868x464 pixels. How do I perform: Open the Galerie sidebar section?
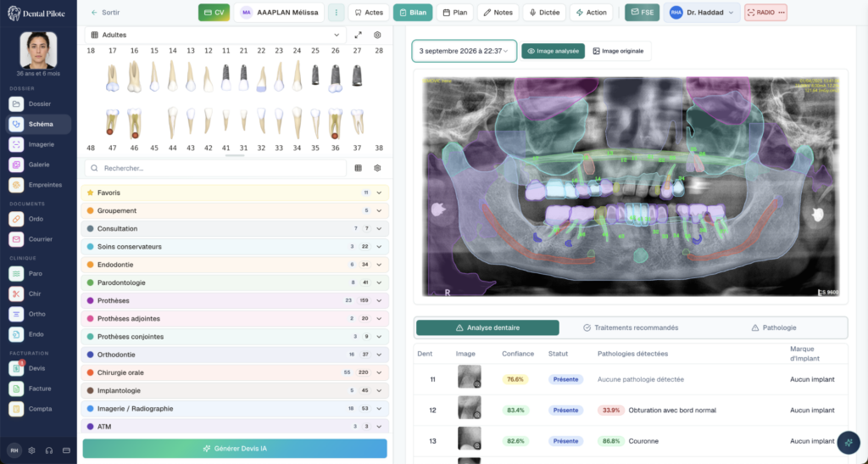pos(38,165)
